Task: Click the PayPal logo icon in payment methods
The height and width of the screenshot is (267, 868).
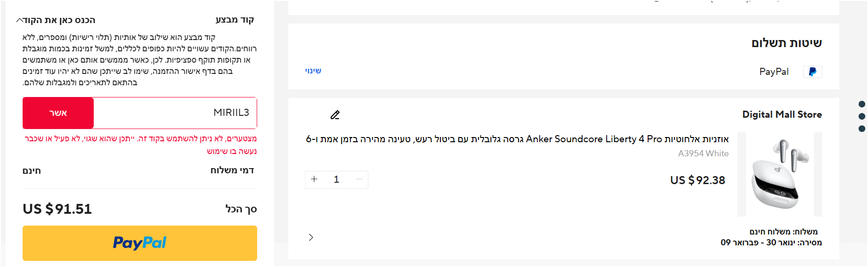Action: coord(812,72)
